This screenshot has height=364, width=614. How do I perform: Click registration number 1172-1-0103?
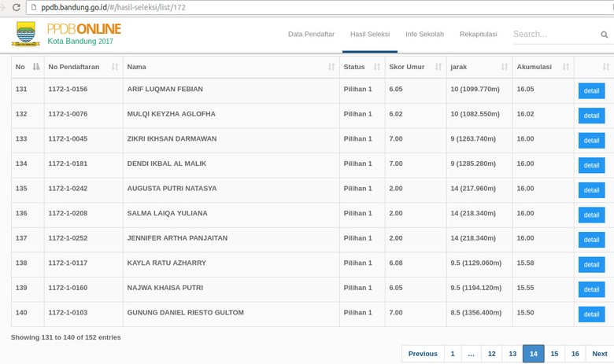click(x=68, y=313)
